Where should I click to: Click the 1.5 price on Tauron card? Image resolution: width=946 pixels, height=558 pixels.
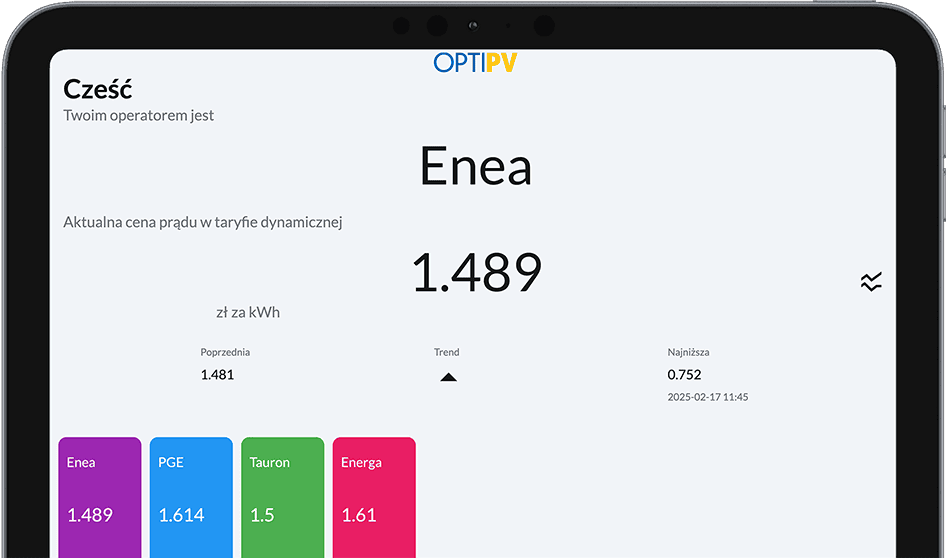point(262,515)
